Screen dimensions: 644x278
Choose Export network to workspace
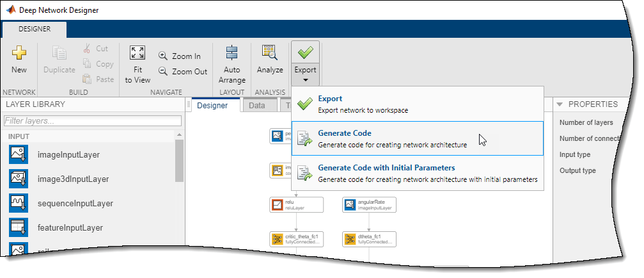[x=417, y=104]
